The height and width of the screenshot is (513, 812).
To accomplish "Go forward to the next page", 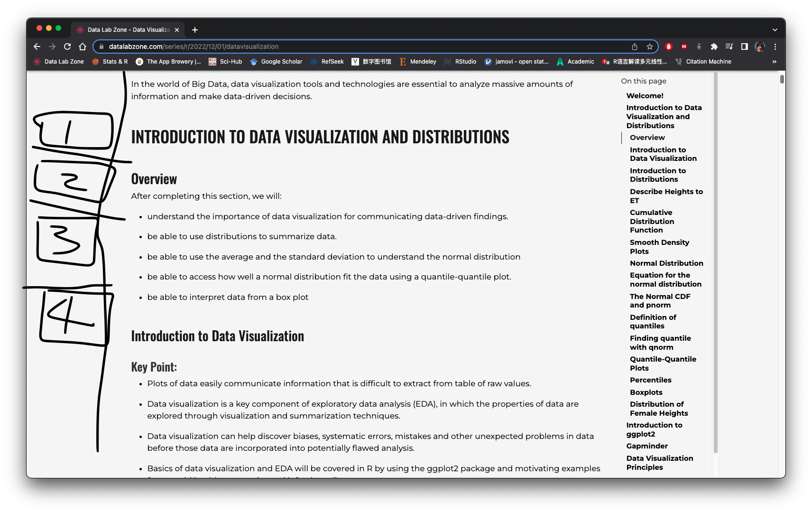I will (52, 47).
